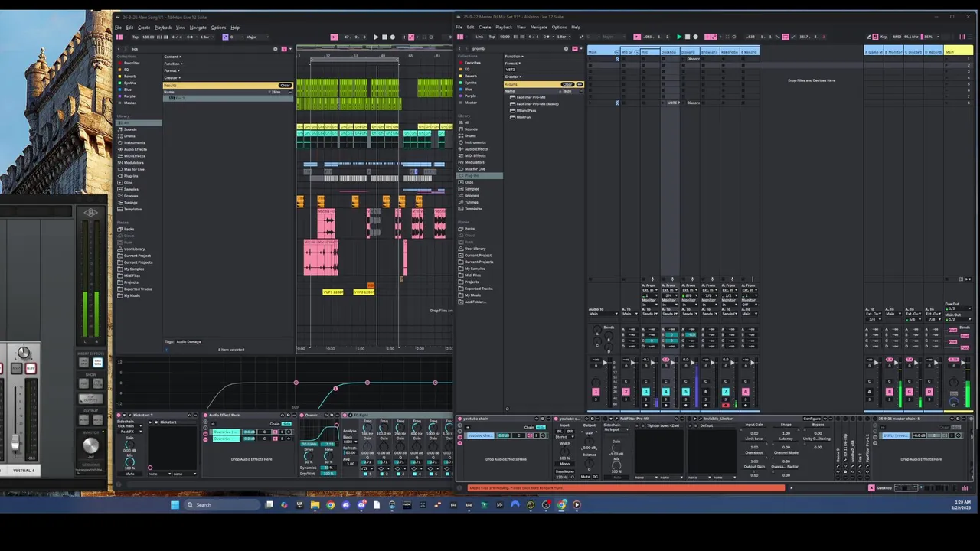The width and height of the screenshot is (980, 551).
Task: Open Help menu in Master DJ Mix Set
Action: pos(576,28)
